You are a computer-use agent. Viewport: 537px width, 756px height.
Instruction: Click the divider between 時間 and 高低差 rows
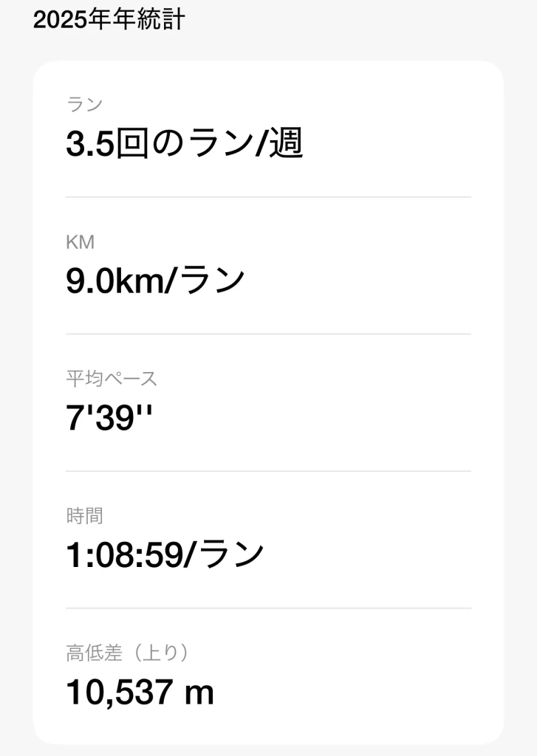[268, 608]
